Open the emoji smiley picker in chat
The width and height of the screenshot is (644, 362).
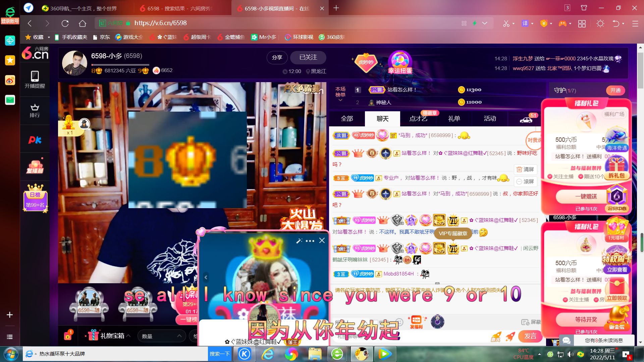point(399,322)
